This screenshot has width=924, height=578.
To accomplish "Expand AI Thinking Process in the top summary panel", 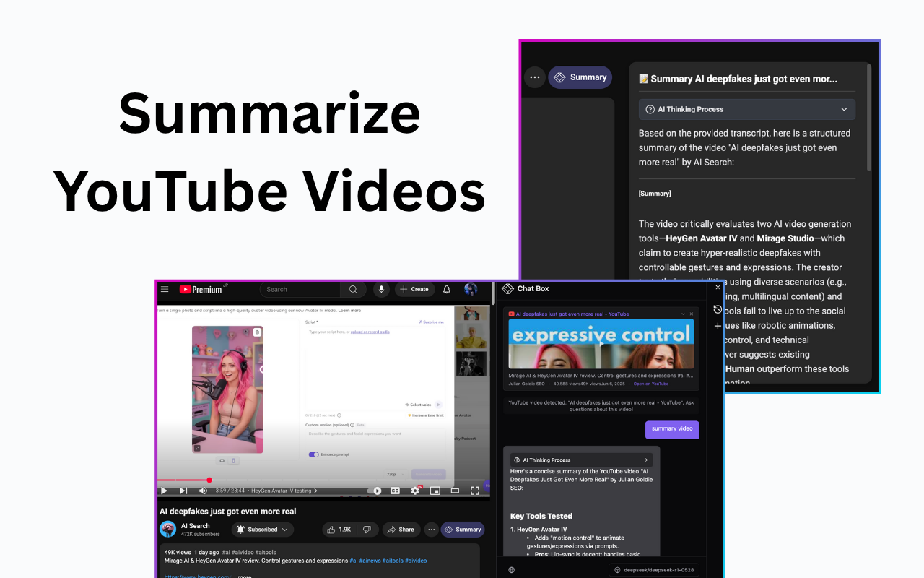I will tap(747, 110).
